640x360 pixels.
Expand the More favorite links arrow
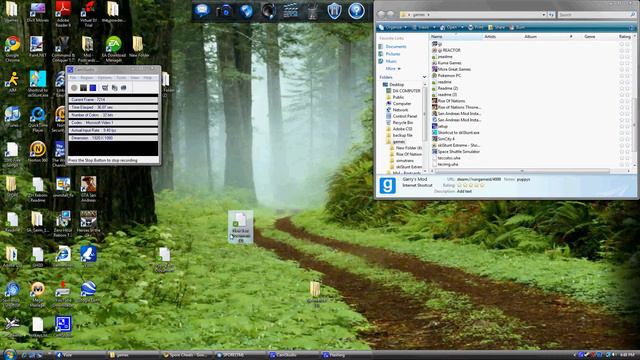399,69
